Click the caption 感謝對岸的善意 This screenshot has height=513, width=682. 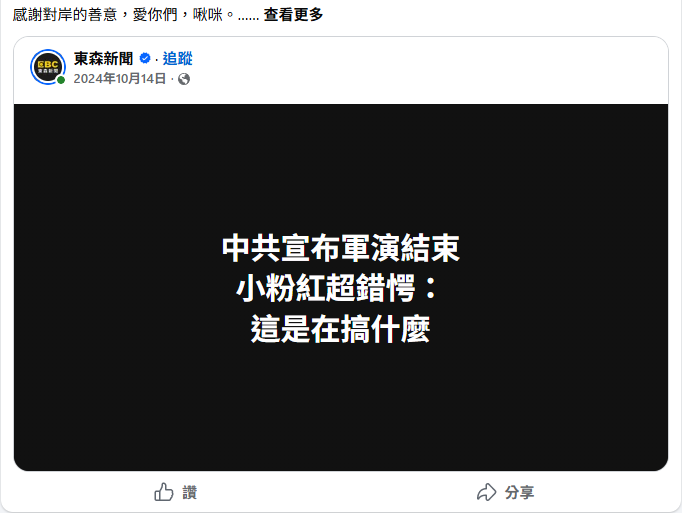click(x=65, y=15)
